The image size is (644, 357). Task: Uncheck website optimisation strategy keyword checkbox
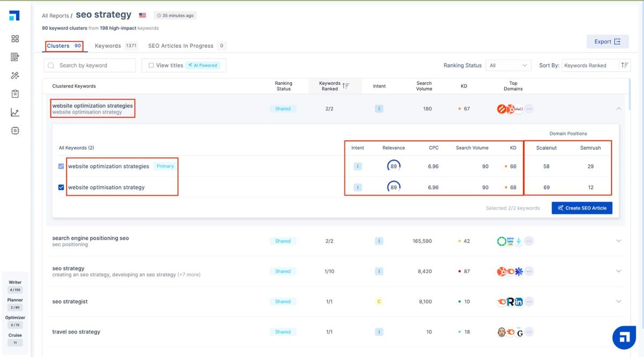click(61, 187)
